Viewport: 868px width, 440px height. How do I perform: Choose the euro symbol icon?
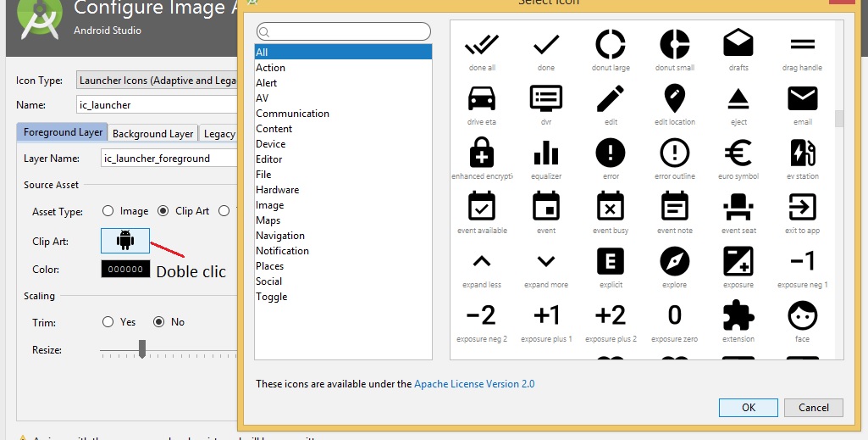(738, 153)
